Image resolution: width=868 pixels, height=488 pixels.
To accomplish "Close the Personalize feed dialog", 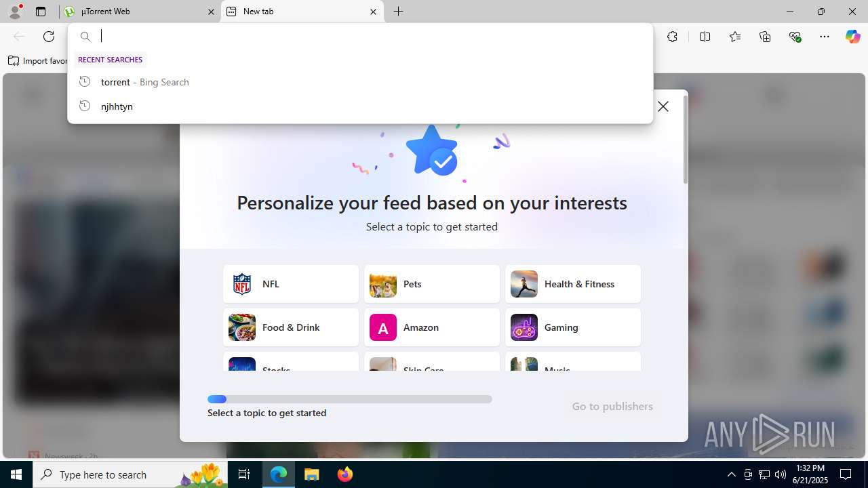I will 663,106.
